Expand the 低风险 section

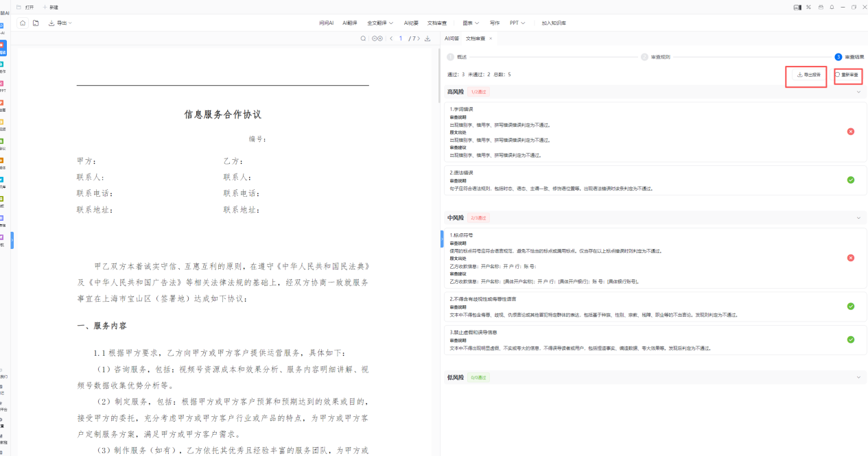[x=858, y=378]
